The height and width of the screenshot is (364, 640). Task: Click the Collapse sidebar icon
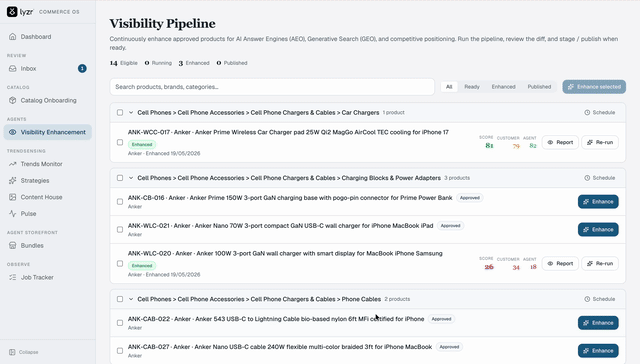pyautogui.click(x=12, y=352)
